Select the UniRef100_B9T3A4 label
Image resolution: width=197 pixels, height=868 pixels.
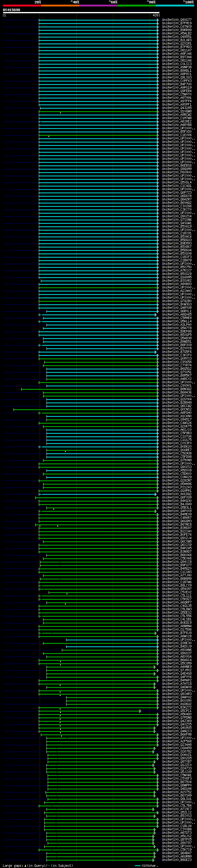click(177, 57)
